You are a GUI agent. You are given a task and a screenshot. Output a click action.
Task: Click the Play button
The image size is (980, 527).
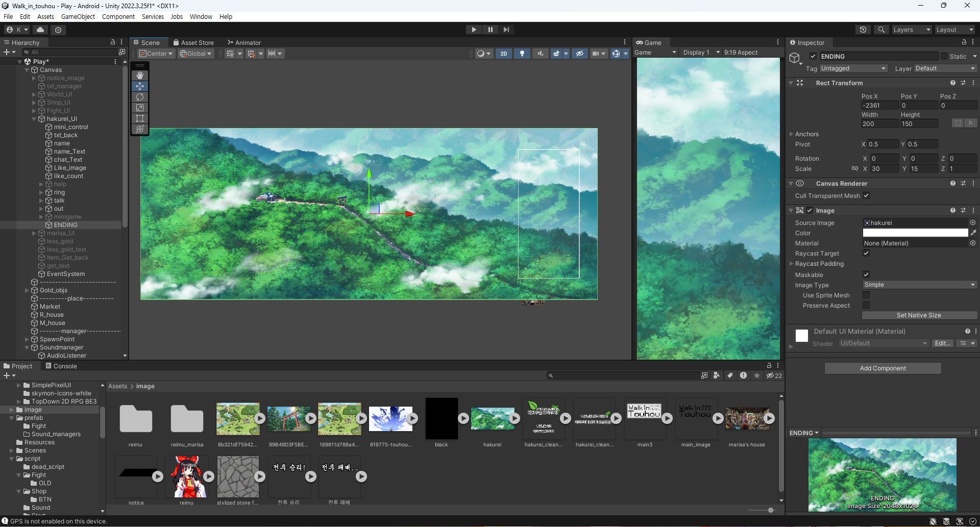(x=474, y=30)
